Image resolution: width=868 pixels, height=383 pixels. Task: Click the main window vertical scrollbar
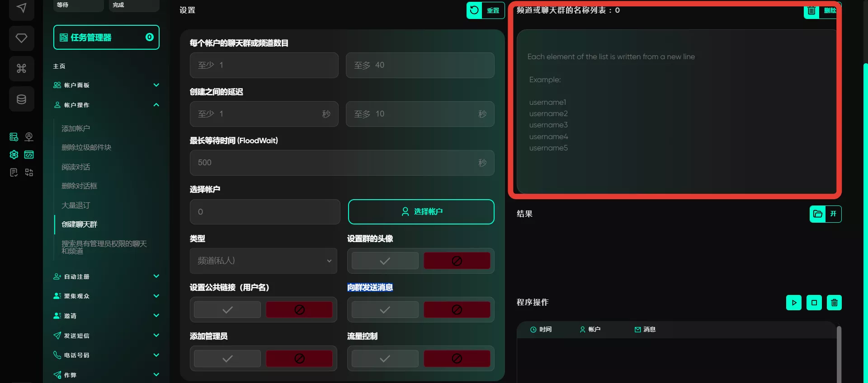point(866,224)
